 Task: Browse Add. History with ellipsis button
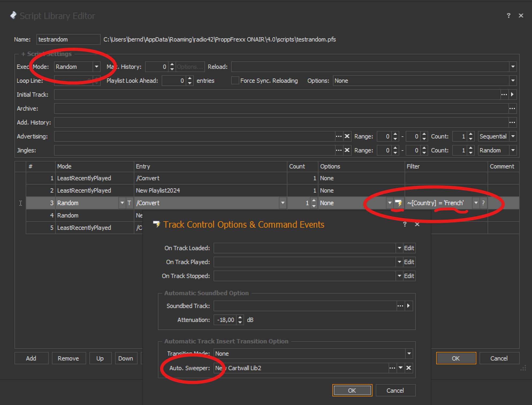(x=512, y=122)
